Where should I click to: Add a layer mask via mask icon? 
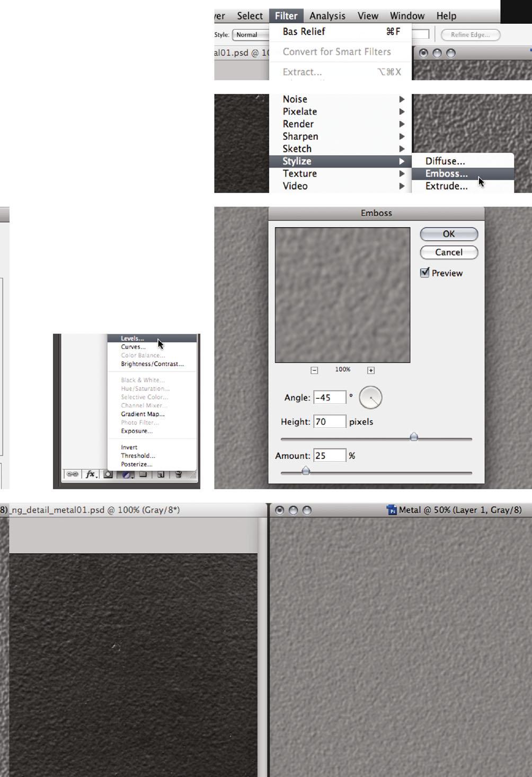(108, 474)
